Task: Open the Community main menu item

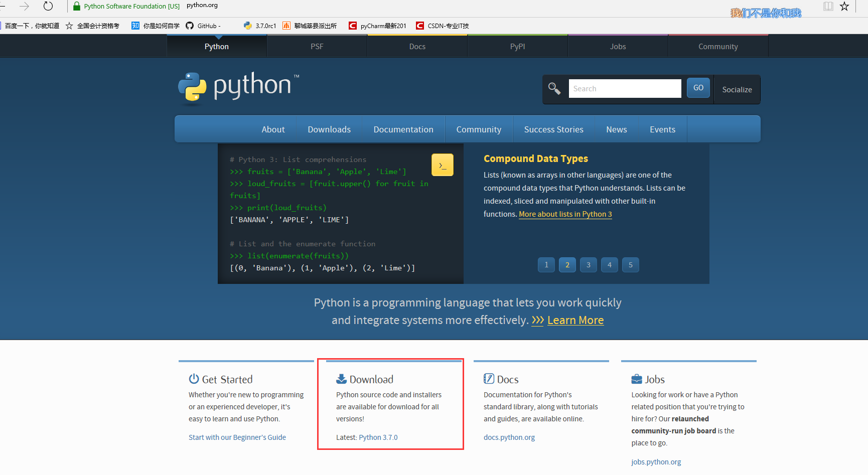Action: pyautogui.click(x=479, y=129)
